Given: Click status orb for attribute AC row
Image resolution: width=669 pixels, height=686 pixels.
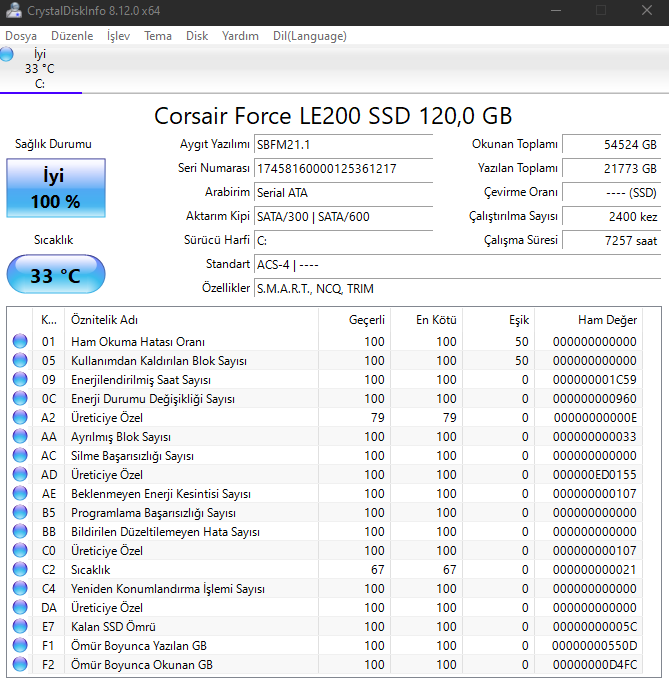Looking at the screenshot, I should (20, 455).
